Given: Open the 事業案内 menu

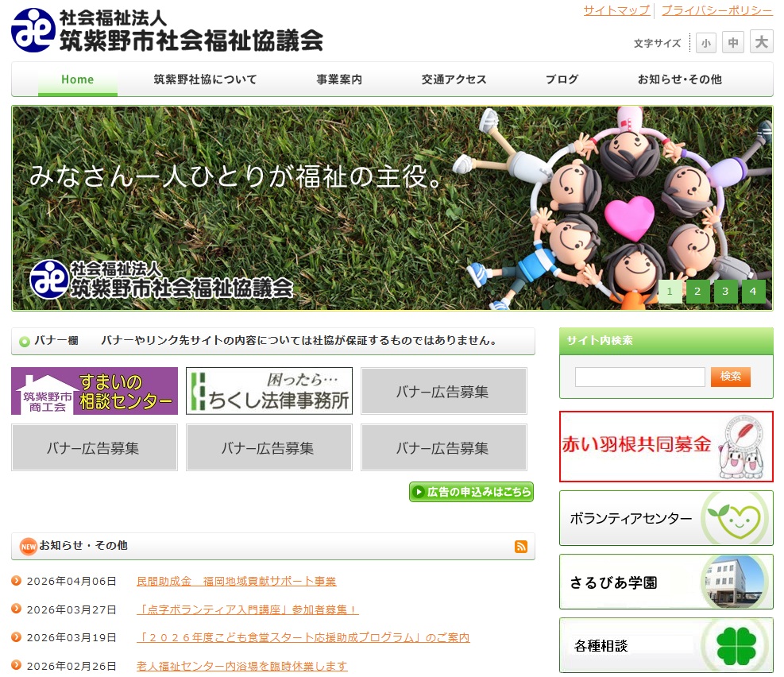Looking at the screenshot, I should click(339, 79).
